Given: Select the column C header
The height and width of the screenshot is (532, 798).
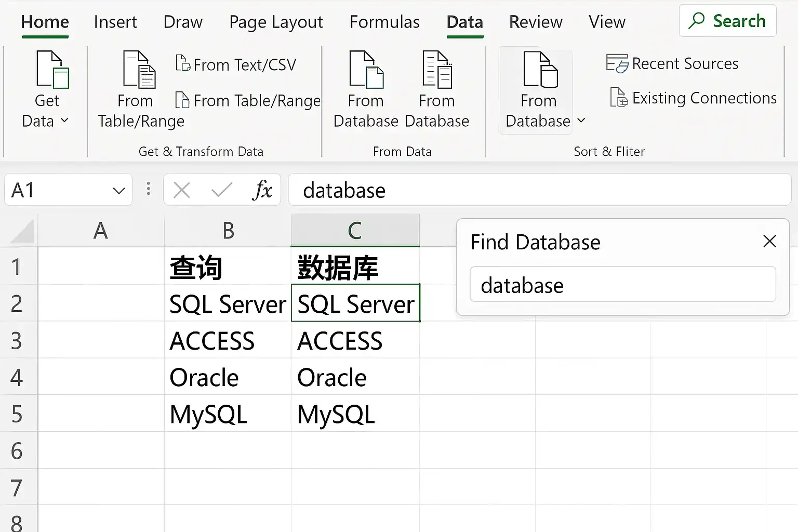Looking at the screenshot, I should coord(355,230).
